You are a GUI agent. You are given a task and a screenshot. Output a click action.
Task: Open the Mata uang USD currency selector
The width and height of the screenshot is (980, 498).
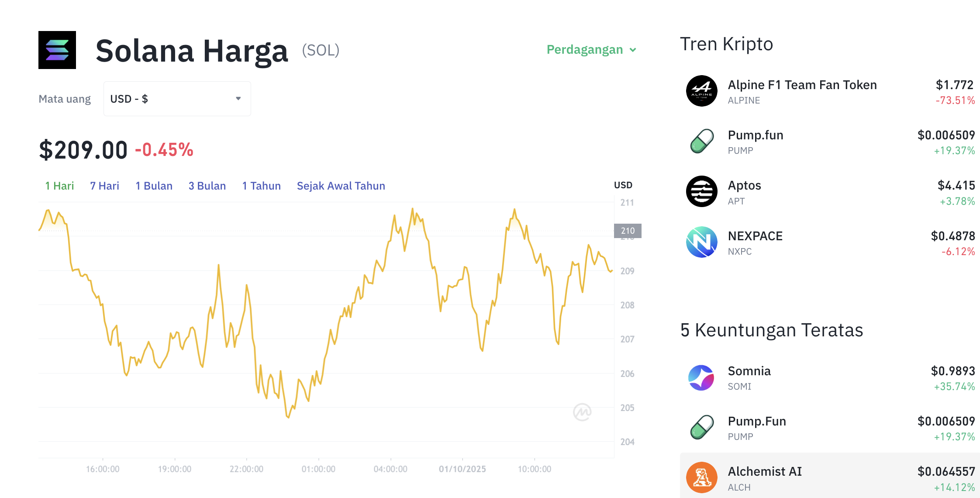coord(177,99)
